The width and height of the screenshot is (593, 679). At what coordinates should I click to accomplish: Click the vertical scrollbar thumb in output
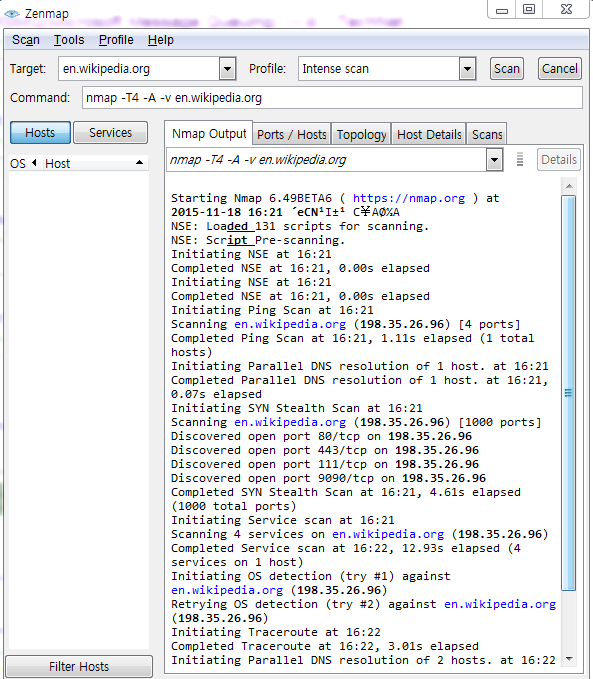(568, 393)
